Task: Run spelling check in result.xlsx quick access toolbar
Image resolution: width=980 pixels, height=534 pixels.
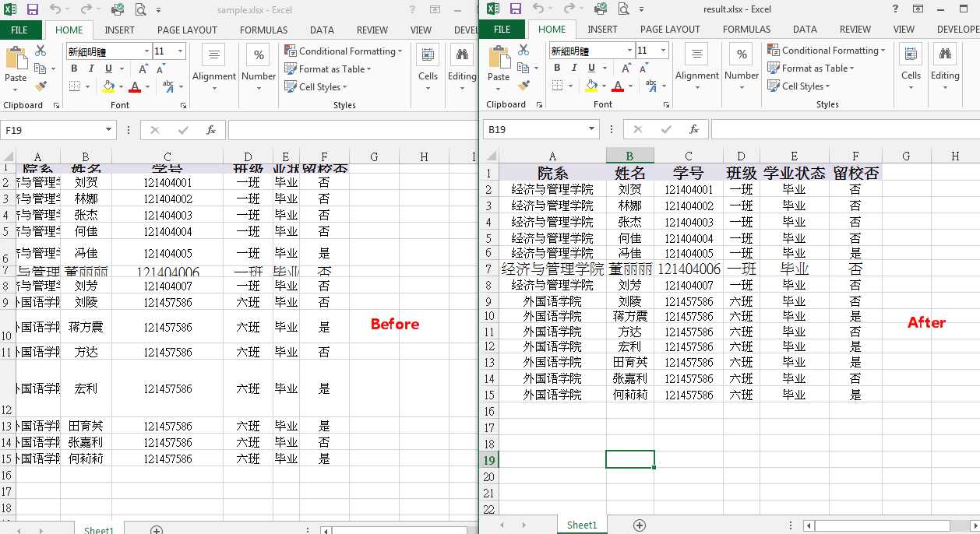Action: 601,9
